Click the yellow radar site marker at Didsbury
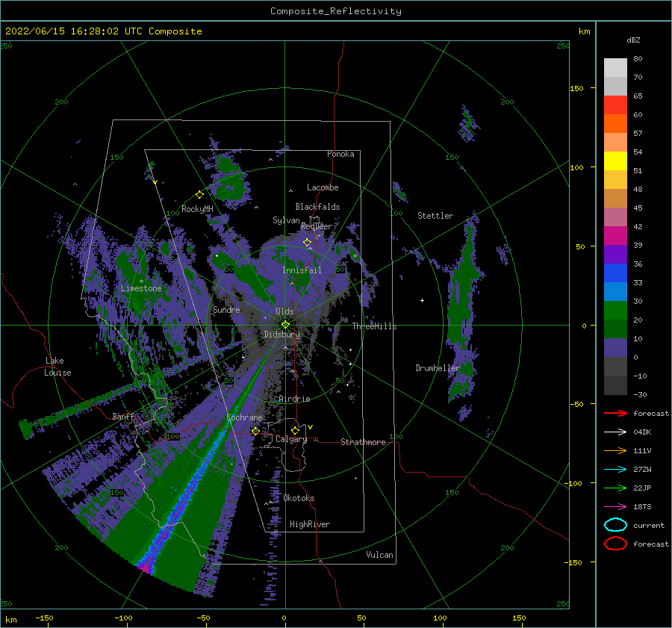The width and height of the screenshot is (672, 628). [x=285, y=325]
